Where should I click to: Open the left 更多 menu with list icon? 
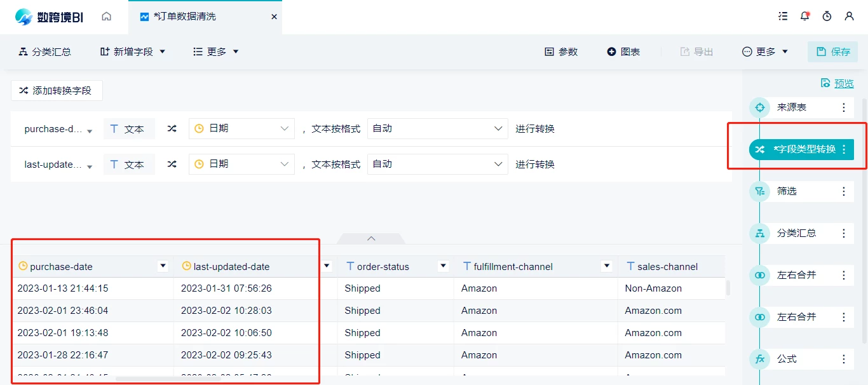click(216, 52)
